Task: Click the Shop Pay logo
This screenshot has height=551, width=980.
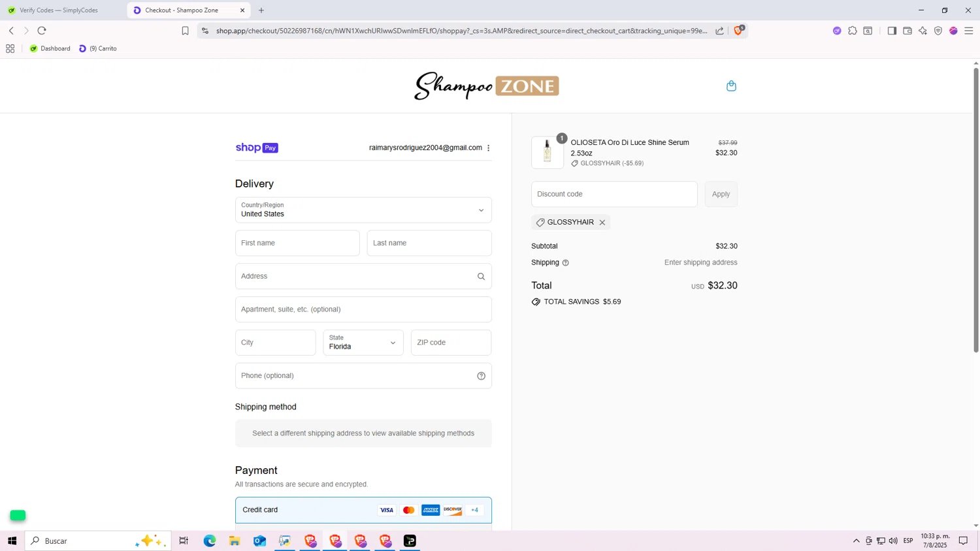Action: (257, 148)
